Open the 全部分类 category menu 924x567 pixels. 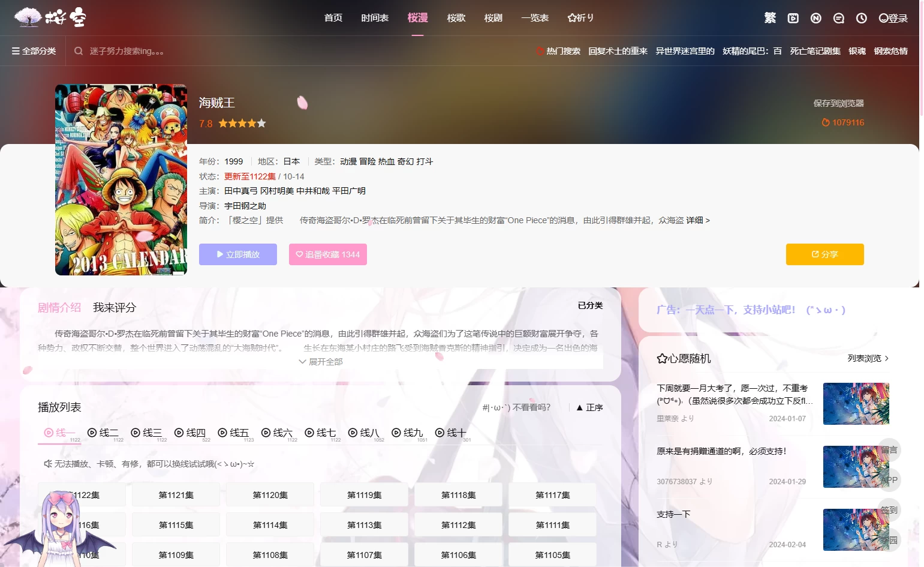tap(34, 51)
